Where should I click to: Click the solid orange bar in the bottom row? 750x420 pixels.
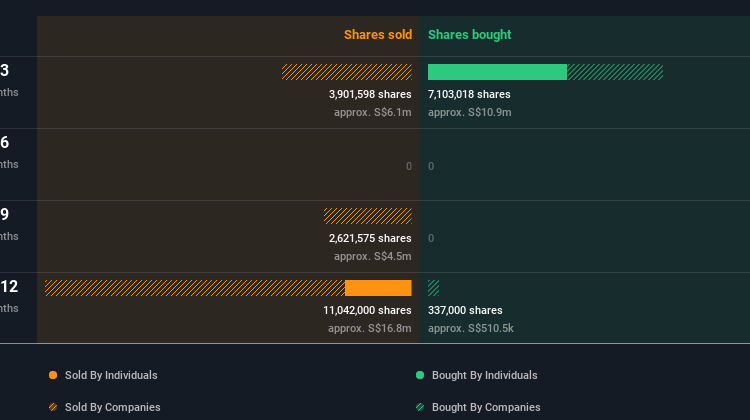point(378,288)
